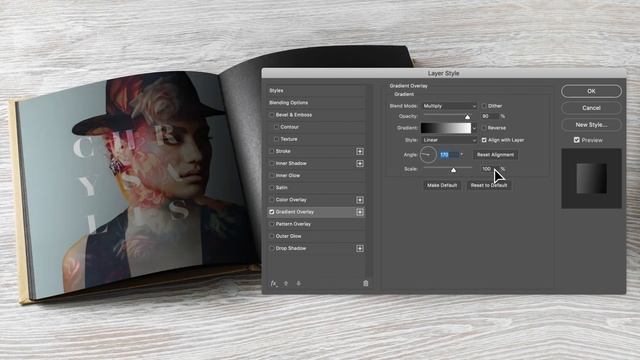The width and height of the screenshot is (640, 360).
Task: Move effect down arrow icon
Action: click(299, 283)
